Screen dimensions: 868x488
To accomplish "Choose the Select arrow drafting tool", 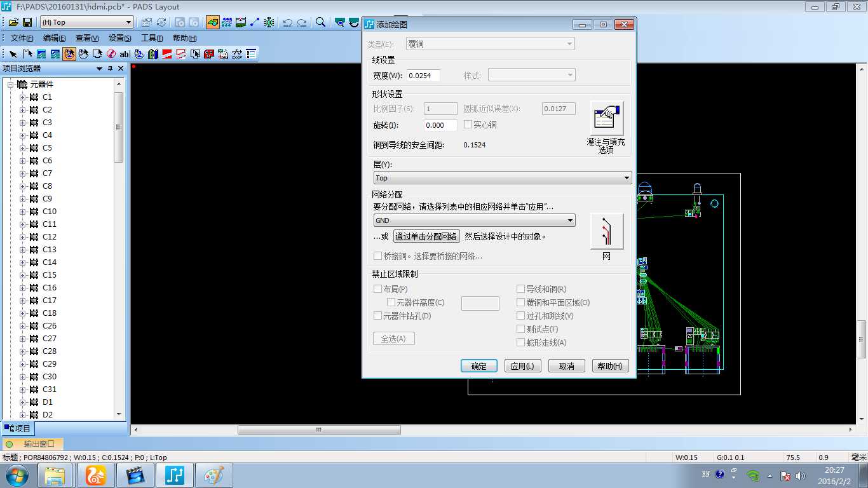I will pos(13,54).
